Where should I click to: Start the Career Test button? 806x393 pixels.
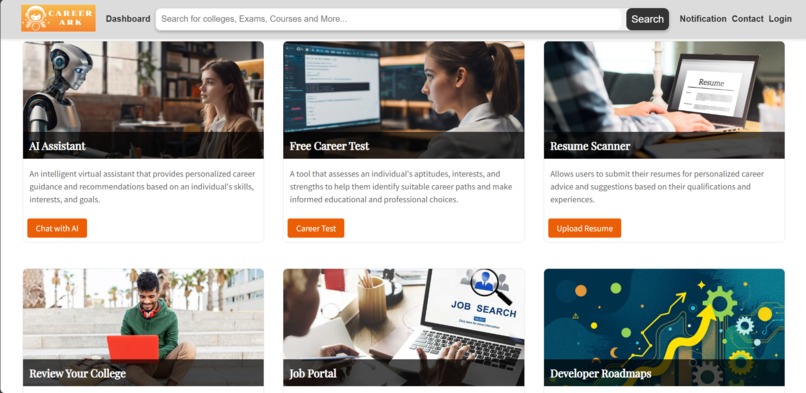pyautogui.click(x=316, y=228)
